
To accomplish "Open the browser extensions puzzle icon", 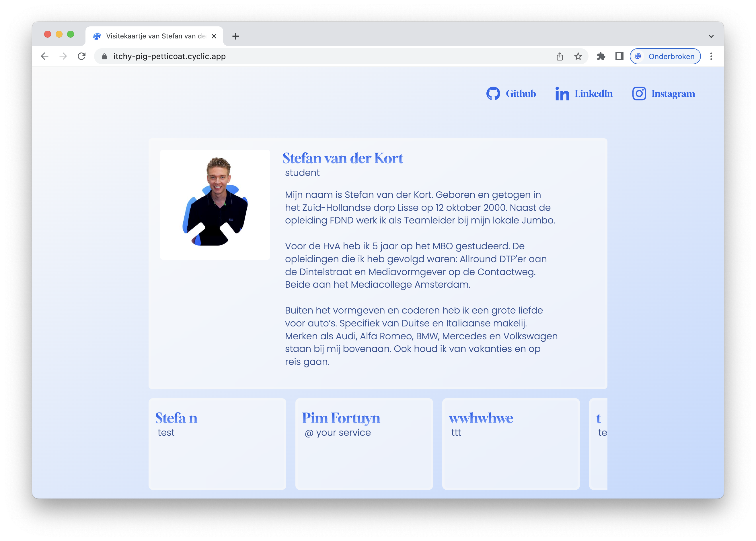I will (601, 56).
